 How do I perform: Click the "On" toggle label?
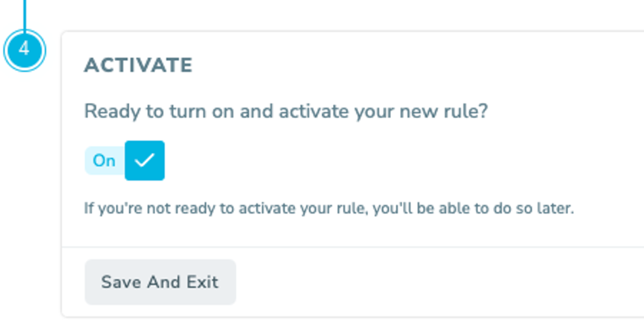[104, 161]
